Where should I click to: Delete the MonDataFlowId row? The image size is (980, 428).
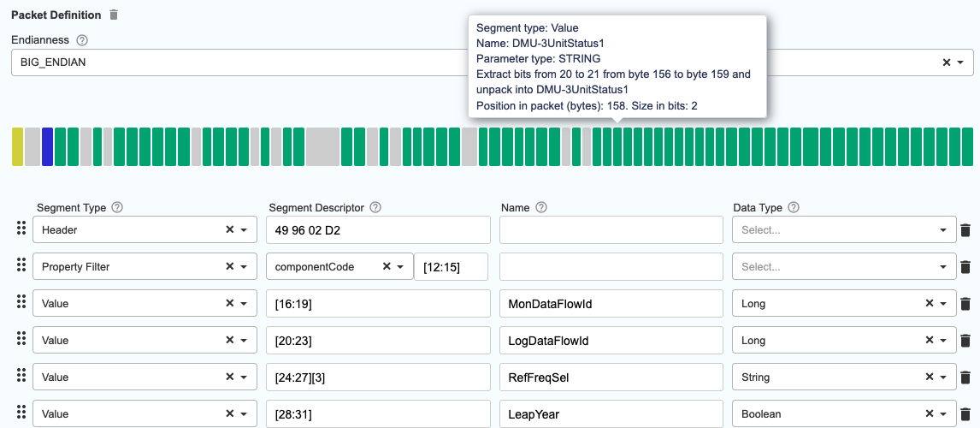965,304
